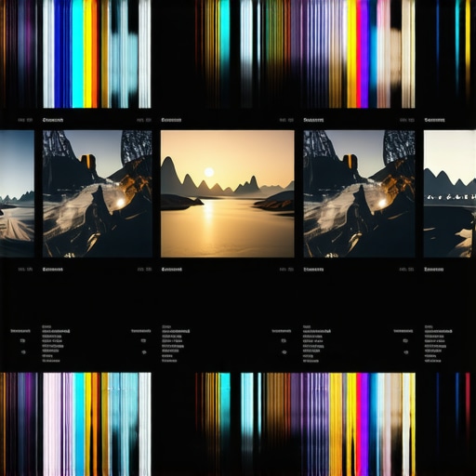
Task: Select the rocky cliff image right of the sunset
Action: coord(359,193)
